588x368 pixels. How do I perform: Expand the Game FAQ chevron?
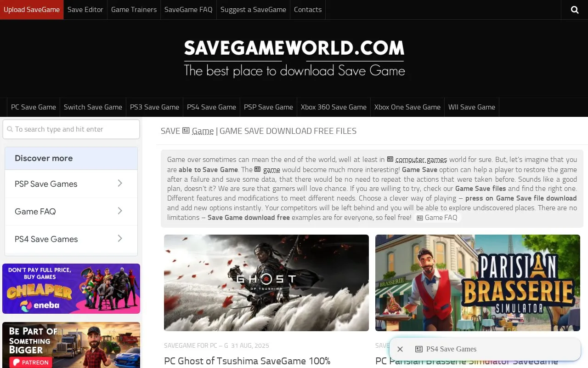click(120, 211)
